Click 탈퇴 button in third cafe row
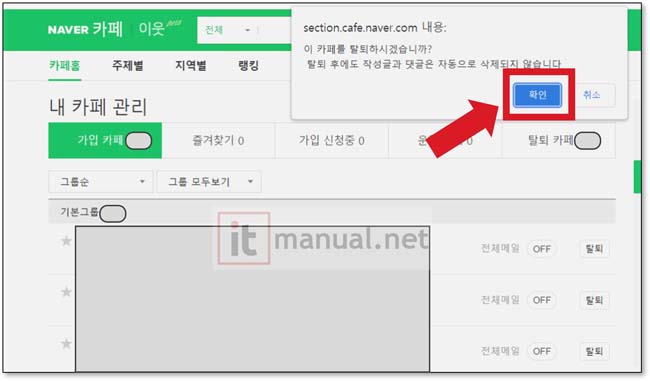This screenshot has height=381, width=650. coord(594,351)
